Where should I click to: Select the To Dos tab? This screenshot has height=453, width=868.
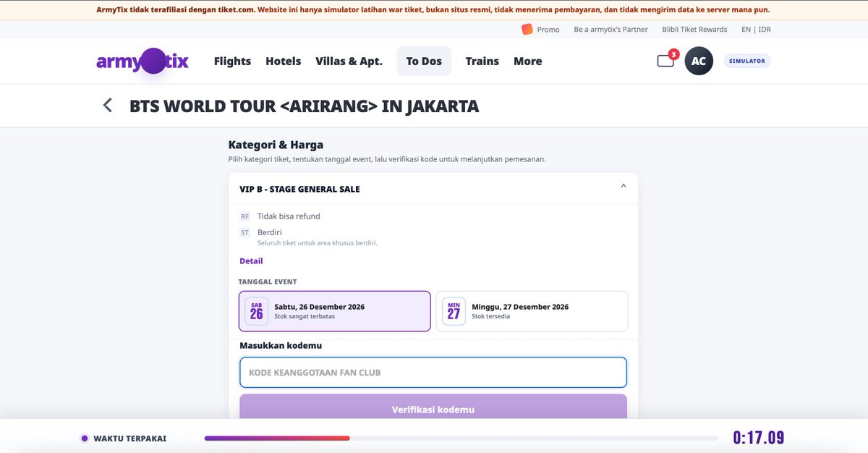424,62
